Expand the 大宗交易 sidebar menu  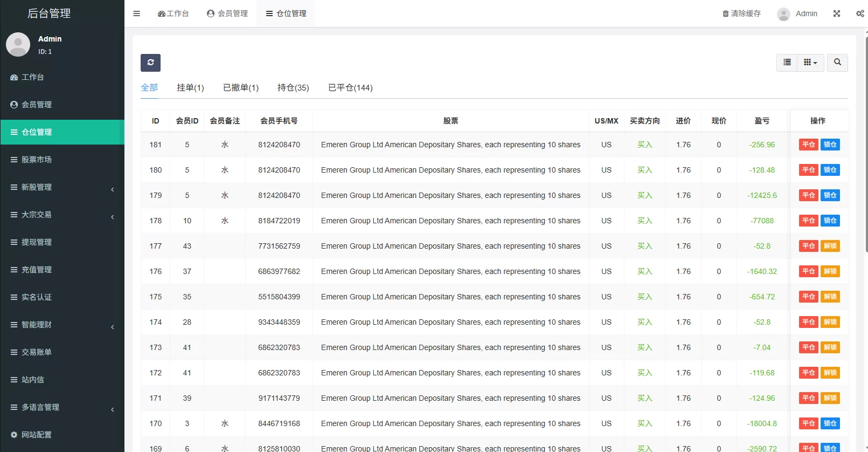(x=62, y=215)
